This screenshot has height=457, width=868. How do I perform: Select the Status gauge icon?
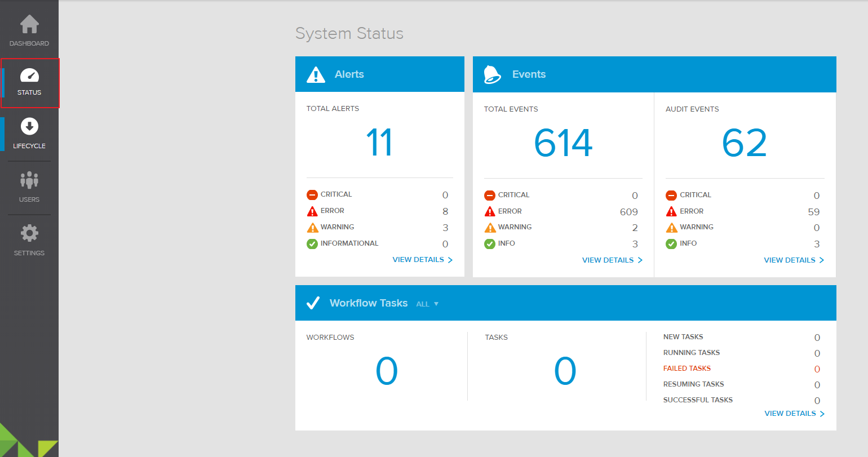point(29,76)
